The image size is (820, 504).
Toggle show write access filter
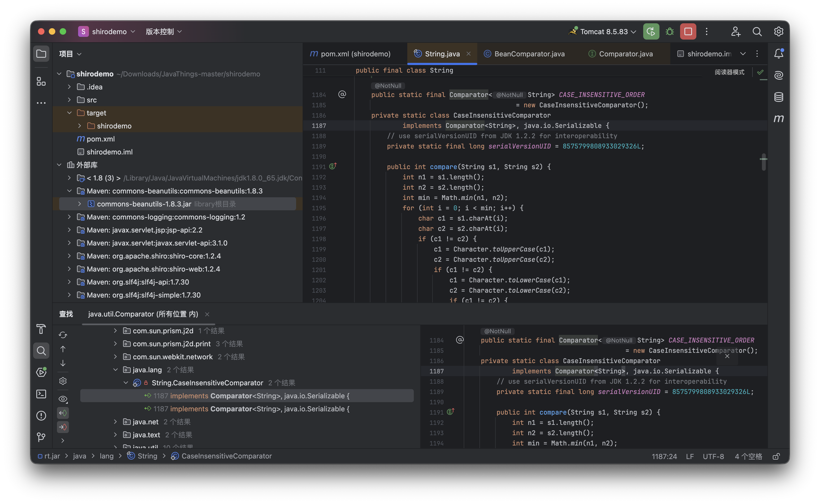click(x=63, y=427)
